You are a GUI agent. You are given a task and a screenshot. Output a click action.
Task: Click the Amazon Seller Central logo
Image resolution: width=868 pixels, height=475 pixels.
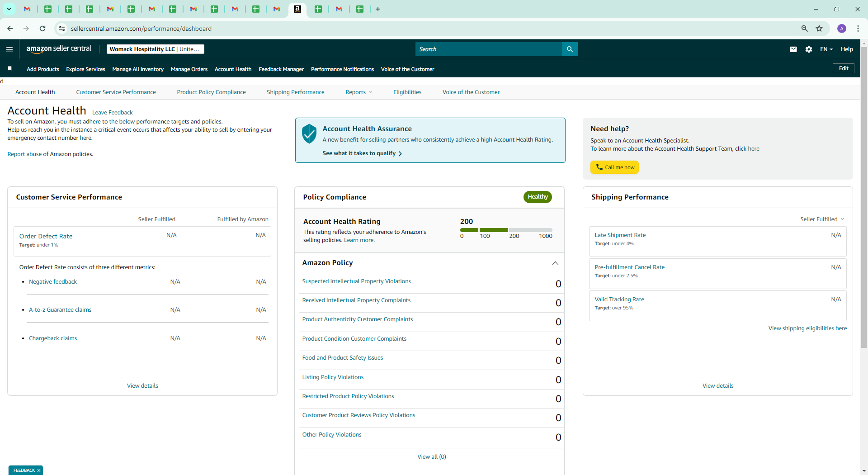pos(59,49)
